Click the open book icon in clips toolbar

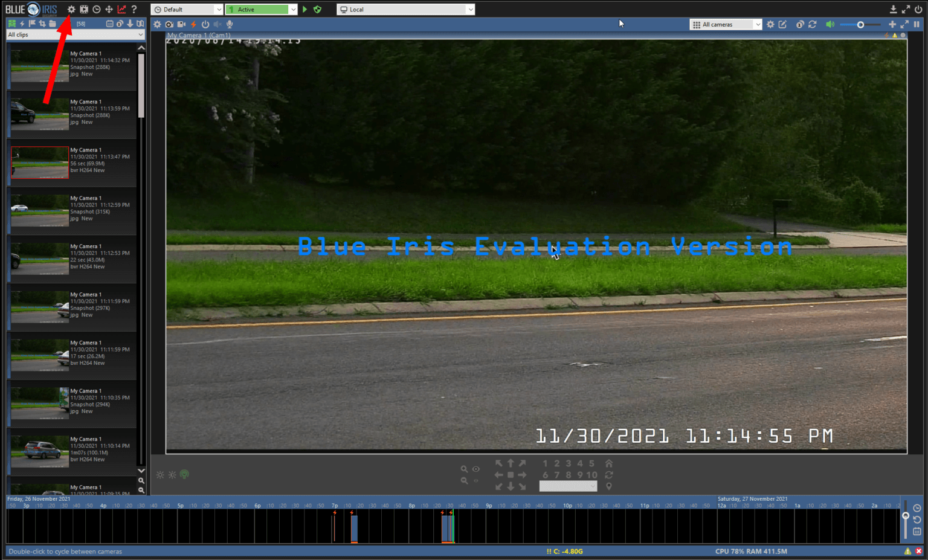tap(140, 24)
